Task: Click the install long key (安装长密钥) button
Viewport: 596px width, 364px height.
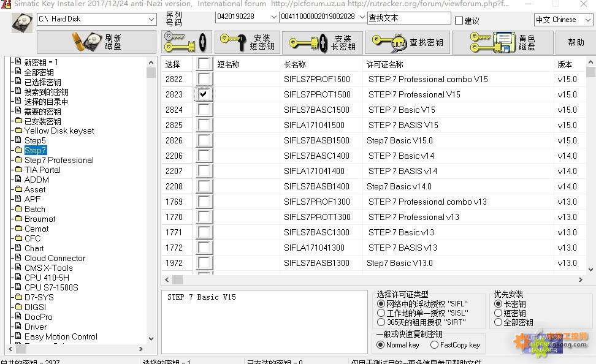Action: (x=323, y=42)
